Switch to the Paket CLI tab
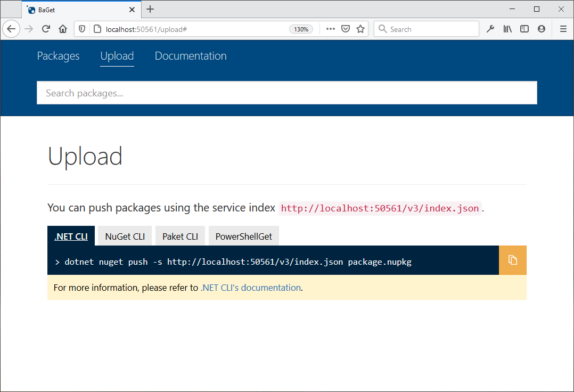 180,236
